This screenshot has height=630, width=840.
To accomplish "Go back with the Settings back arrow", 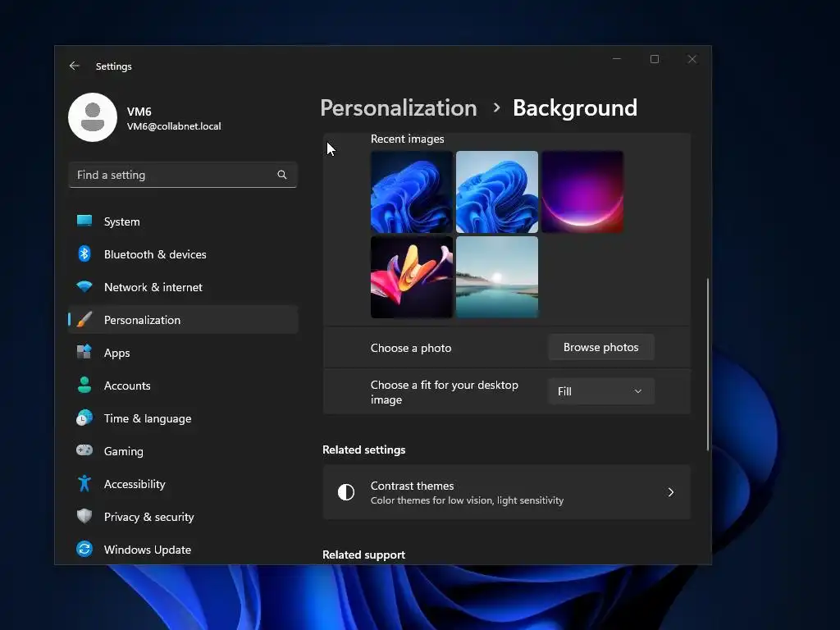I will 75,66.
